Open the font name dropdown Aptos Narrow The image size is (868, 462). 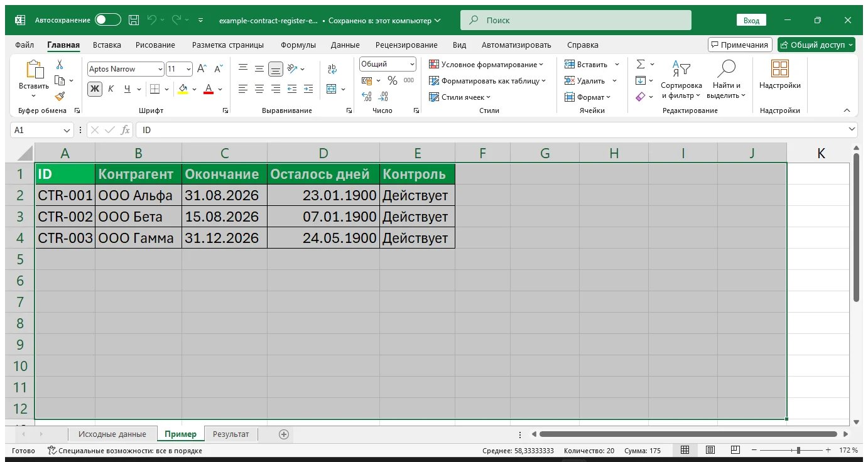[x=160, y=69]
